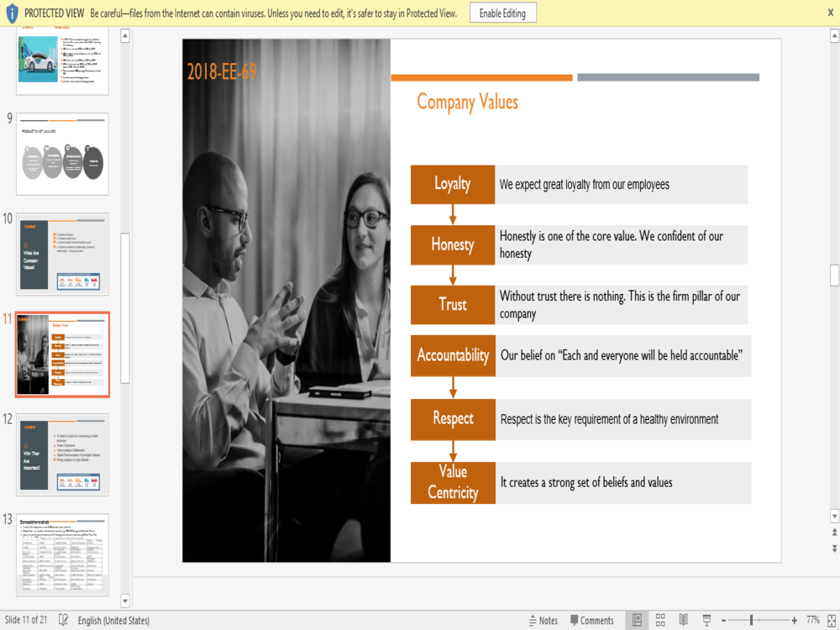Start the Slide Show
The width and height of the screenshot is (840, 630).
(x=706, y=620)
